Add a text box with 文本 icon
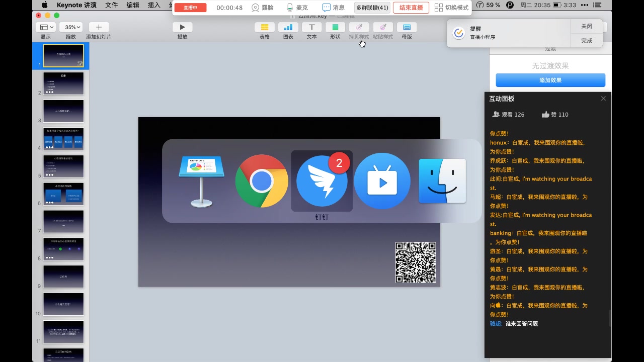 point(312,27)
